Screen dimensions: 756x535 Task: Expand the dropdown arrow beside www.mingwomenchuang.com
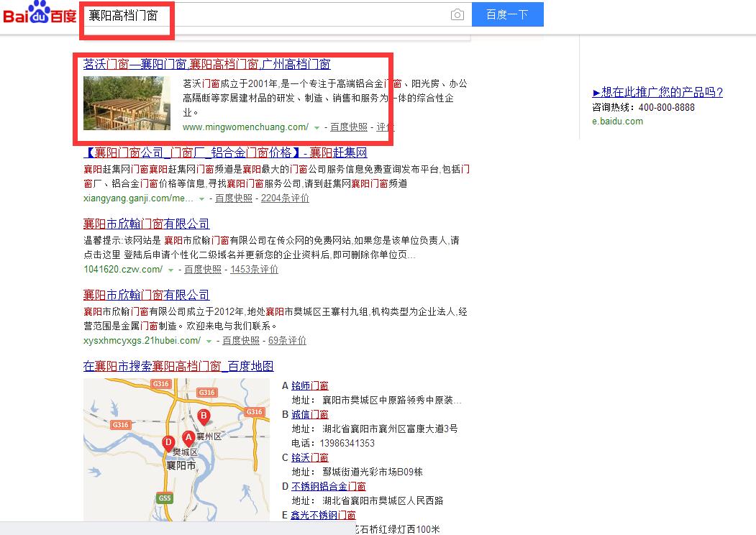point(316,128)
